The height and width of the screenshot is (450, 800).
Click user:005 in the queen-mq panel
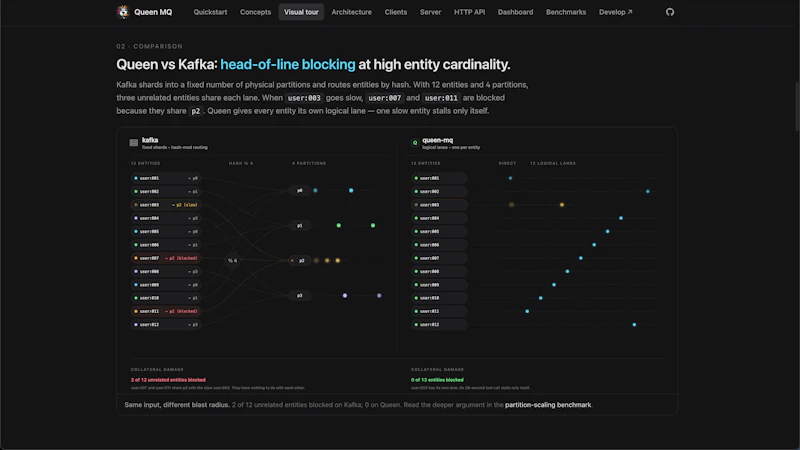pyautogui.click(x=439, y=231)
